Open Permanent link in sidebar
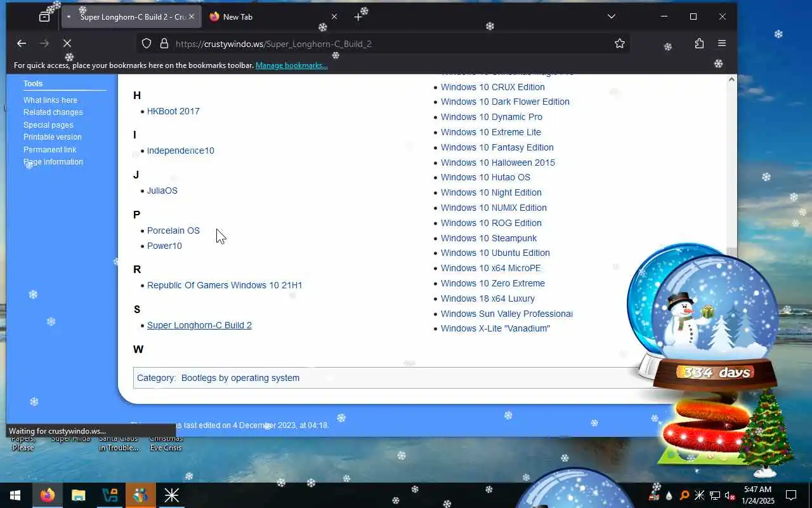The width and height of the screenshot is (812, 508). point(50,150)
